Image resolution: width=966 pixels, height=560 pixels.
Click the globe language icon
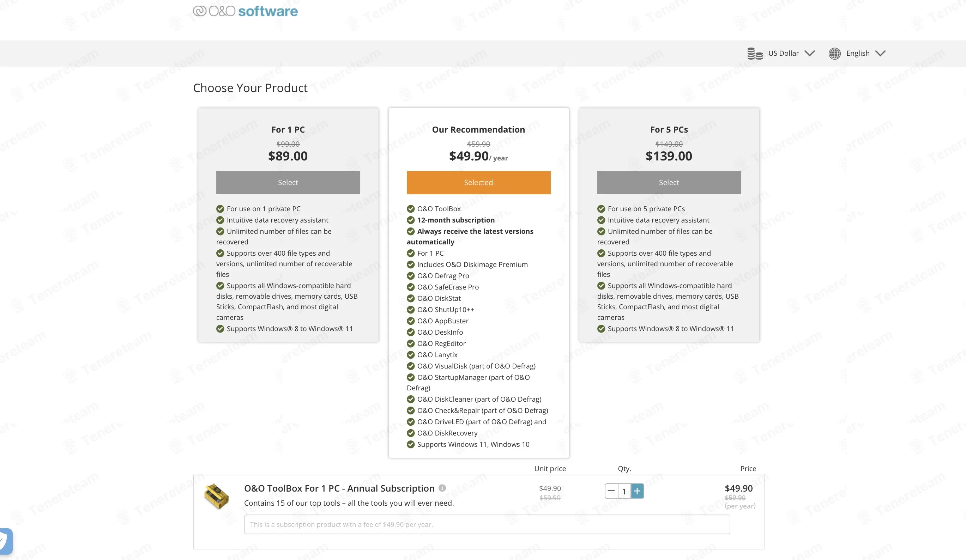click(x=834, y=53)
